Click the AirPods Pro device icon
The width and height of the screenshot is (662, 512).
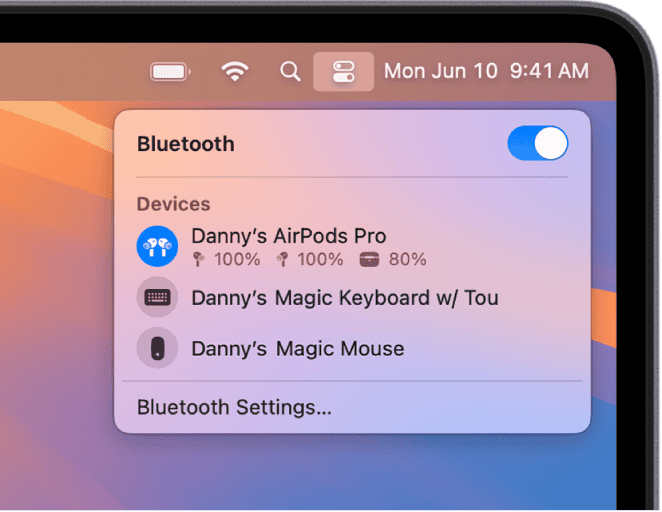[157, 246]
